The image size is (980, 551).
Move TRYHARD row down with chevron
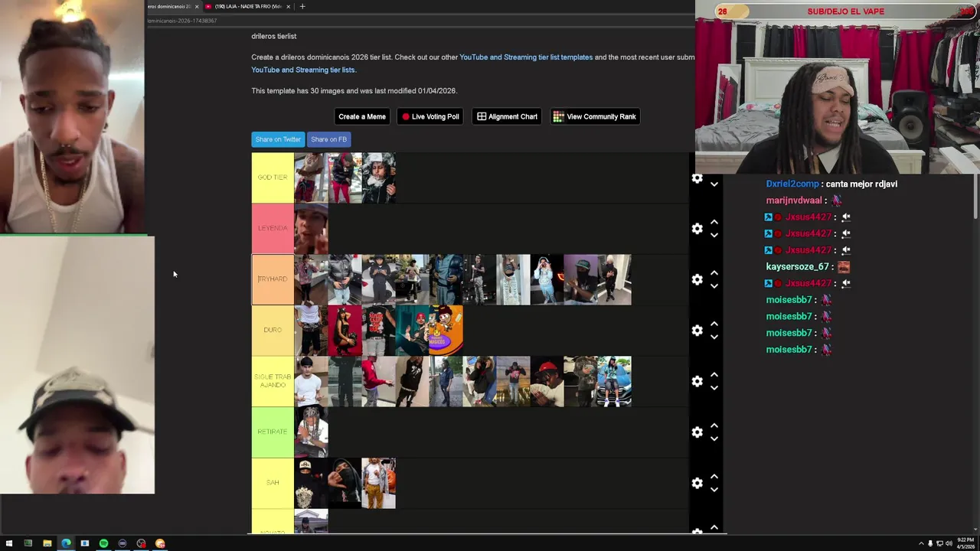click(x=714, y=286)
